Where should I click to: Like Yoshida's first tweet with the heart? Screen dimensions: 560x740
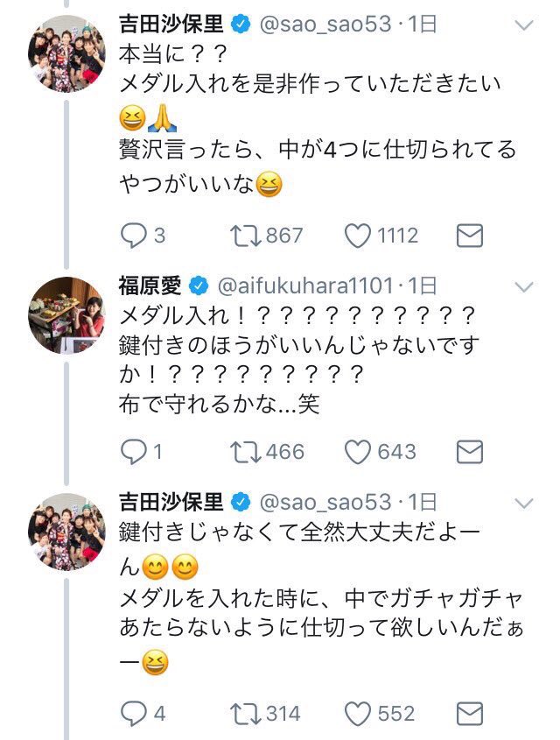click(357, 233)
